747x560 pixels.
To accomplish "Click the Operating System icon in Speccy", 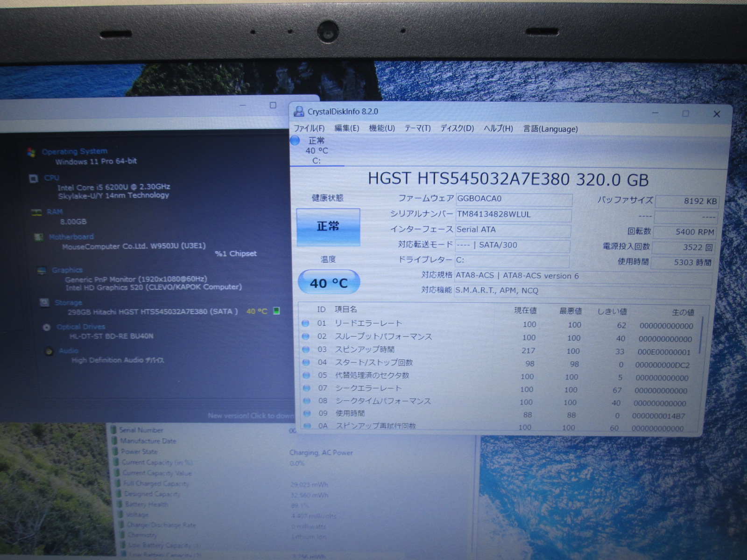I will click(x=31, y=152).
